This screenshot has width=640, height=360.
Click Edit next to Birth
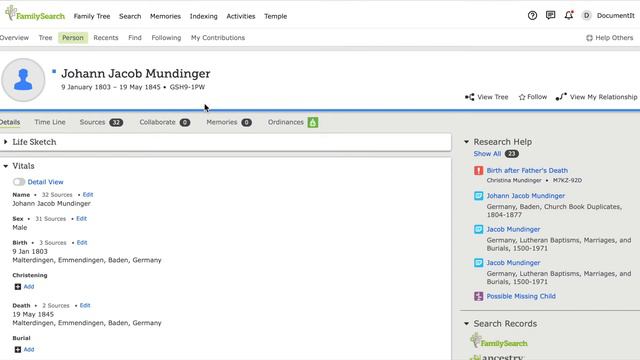coord(82,242)
